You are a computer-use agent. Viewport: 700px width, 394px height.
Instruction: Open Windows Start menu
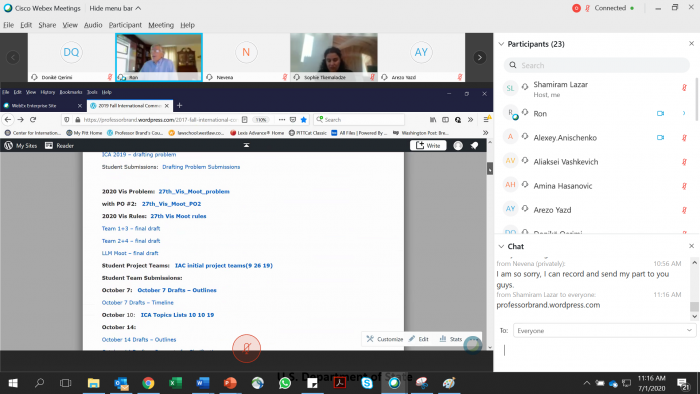(13, 383)
